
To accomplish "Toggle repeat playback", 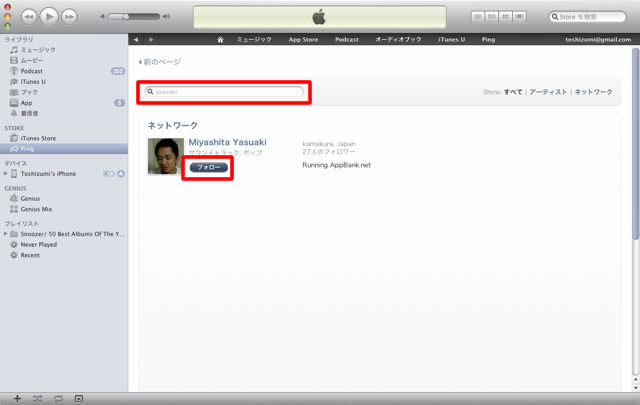I will pos(58,398).
